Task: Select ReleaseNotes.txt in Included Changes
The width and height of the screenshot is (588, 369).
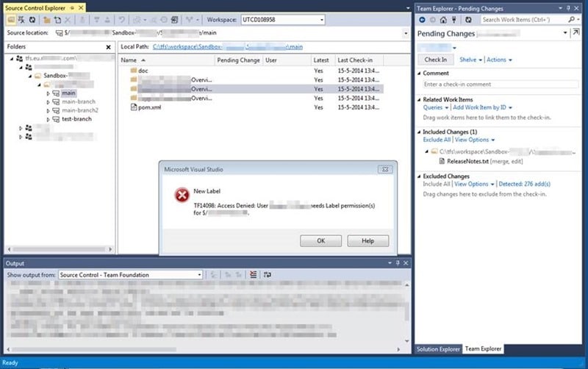Action: 467,162
